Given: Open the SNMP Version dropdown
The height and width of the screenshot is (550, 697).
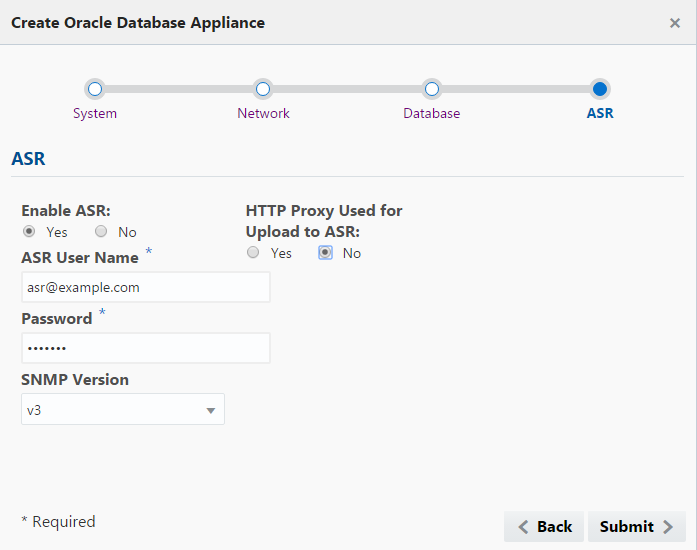Looking at the screenshot, I should 122,409.
